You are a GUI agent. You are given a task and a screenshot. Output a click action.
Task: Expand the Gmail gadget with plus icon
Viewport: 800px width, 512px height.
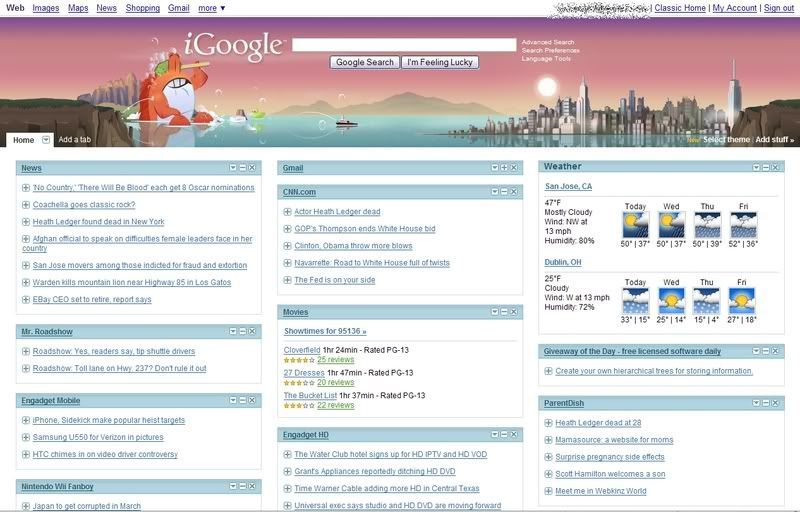click(x=504, y=167)
